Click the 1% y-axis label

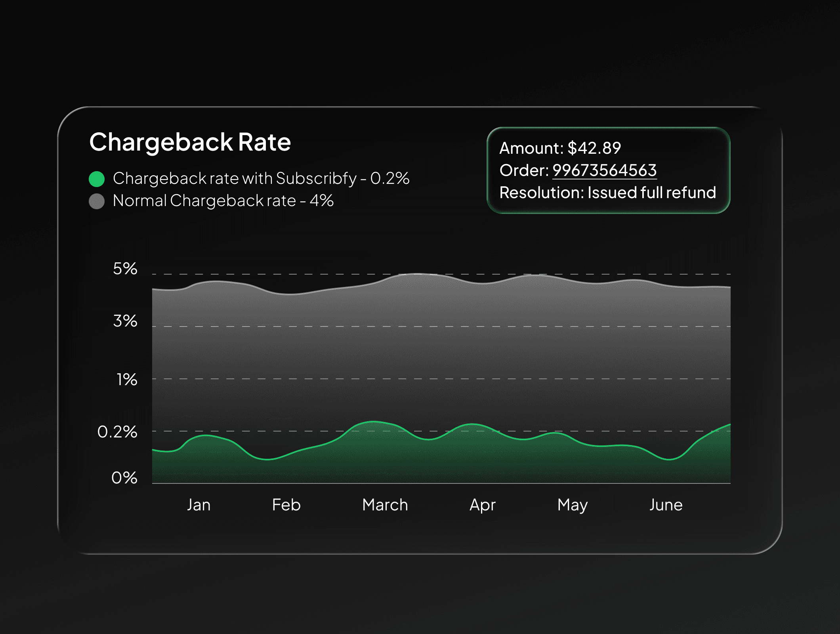pos(127,380)
